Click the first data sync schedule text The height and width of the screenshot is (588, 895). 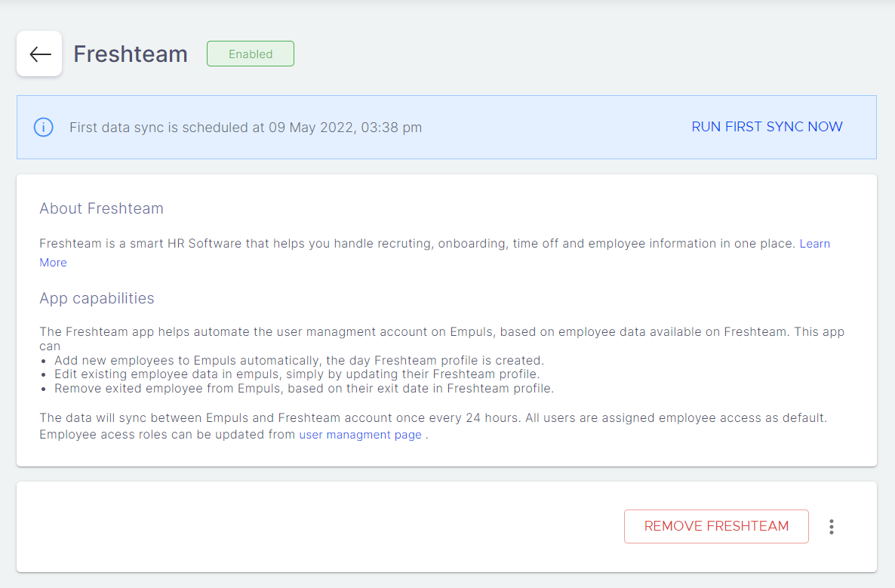245,128
